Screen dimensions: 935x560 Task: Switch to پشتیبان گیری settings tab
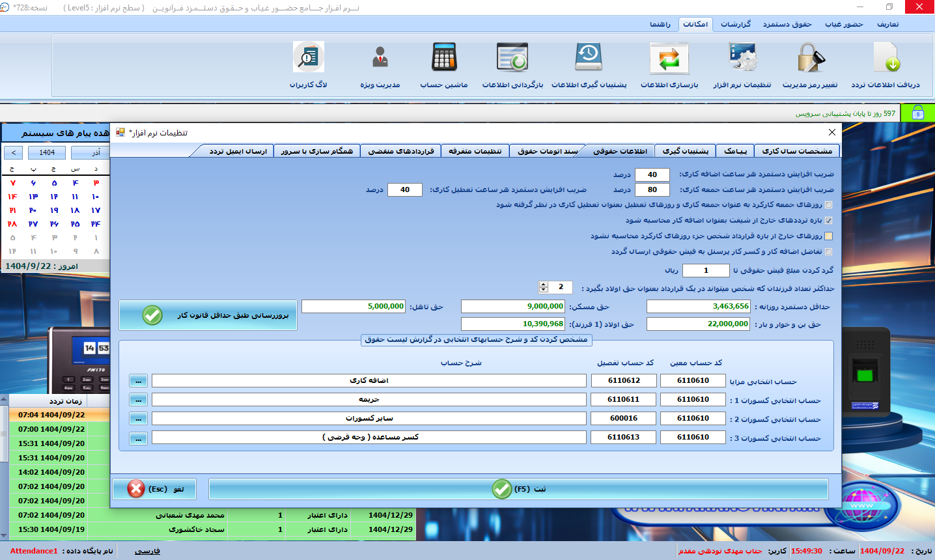[x=685, y=151]
